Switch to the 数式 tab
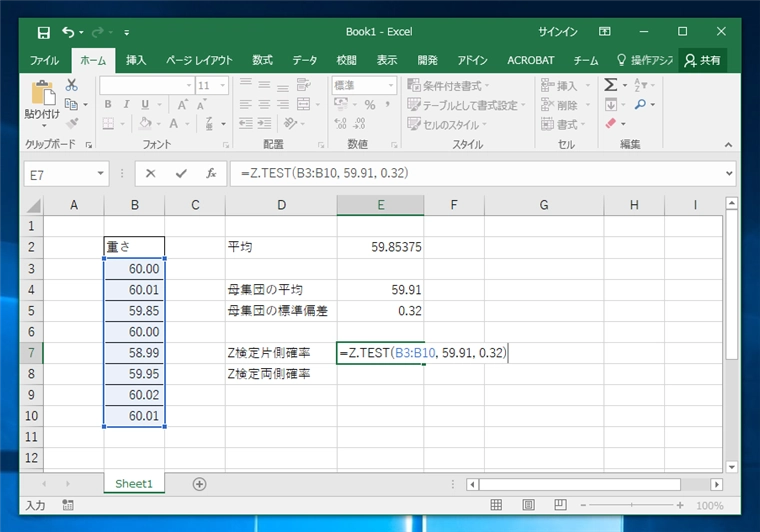The height and width of the screenshot is (532, 760). point(263,61)
